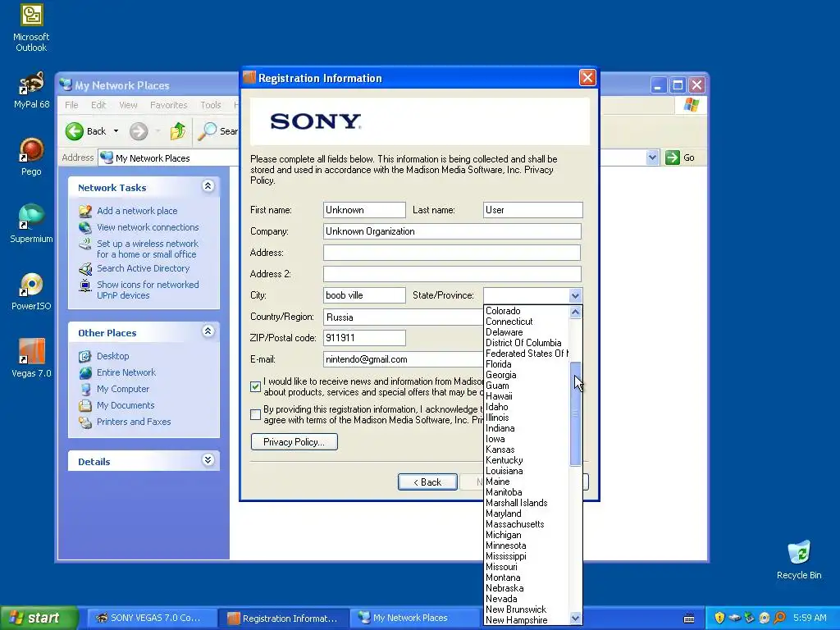Viewport: 840px width, 630px height.
Task: Click the Forward arrow in My Network Places toolbar
Action: point(138,131)
